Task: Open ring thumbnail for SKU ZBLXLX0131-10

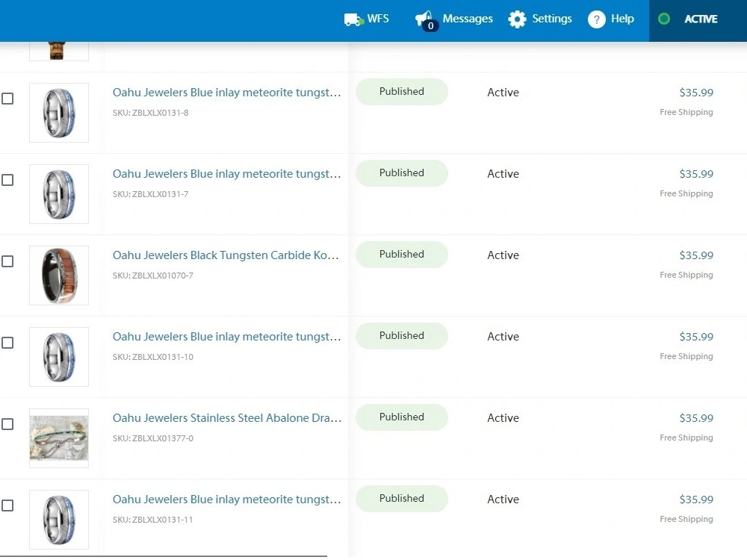Action: [x=59, y=357]
